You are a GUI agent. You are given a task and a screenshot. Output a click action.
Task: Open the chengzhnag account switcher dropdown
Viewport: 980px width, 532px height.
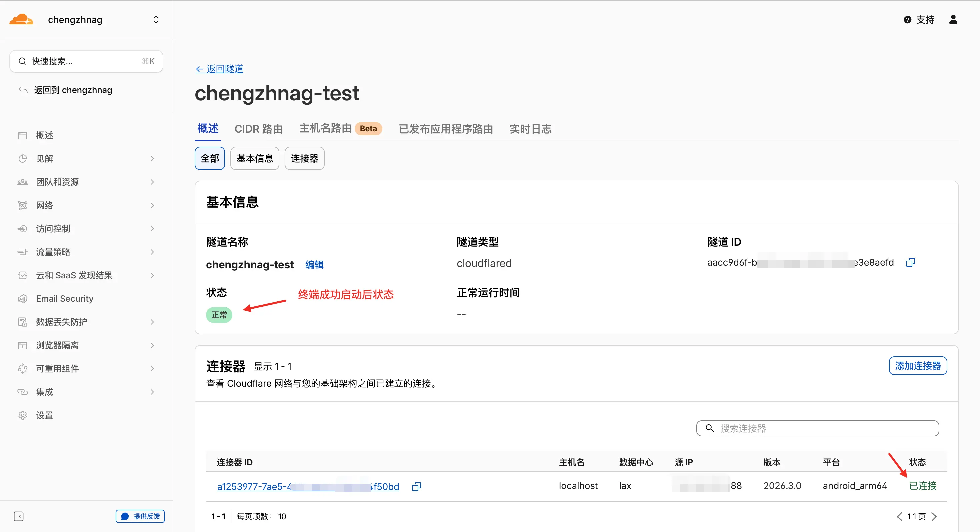coord(156,20)
